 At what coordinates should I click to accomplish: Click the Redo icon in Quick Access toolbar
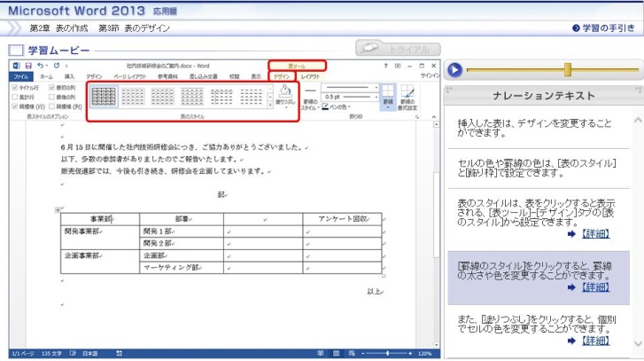pyautogui.click(x=57, y=66)
